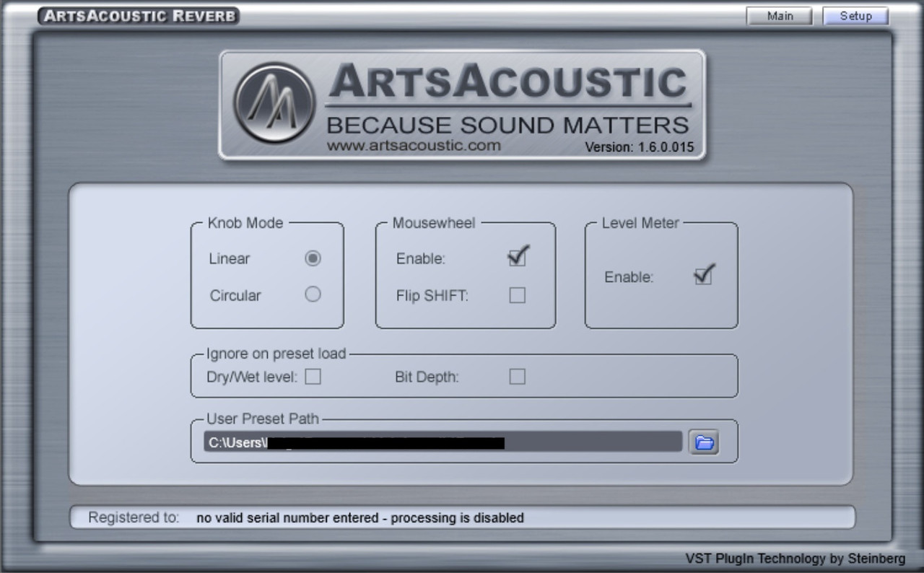Click the www.artsacoustic.com website address
Screen dimensions: 924x573
coord(414,145)
